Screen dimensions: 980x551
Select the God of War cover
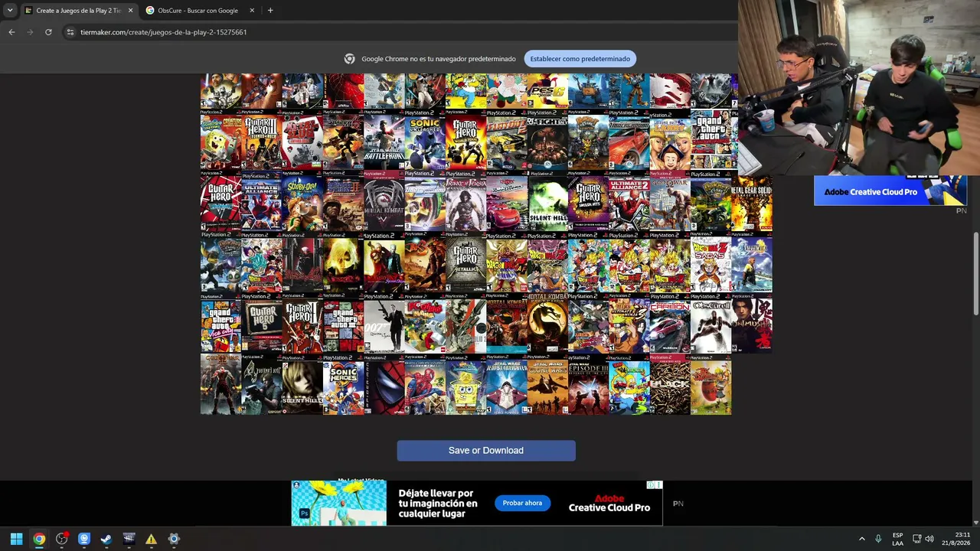(670, 201)
